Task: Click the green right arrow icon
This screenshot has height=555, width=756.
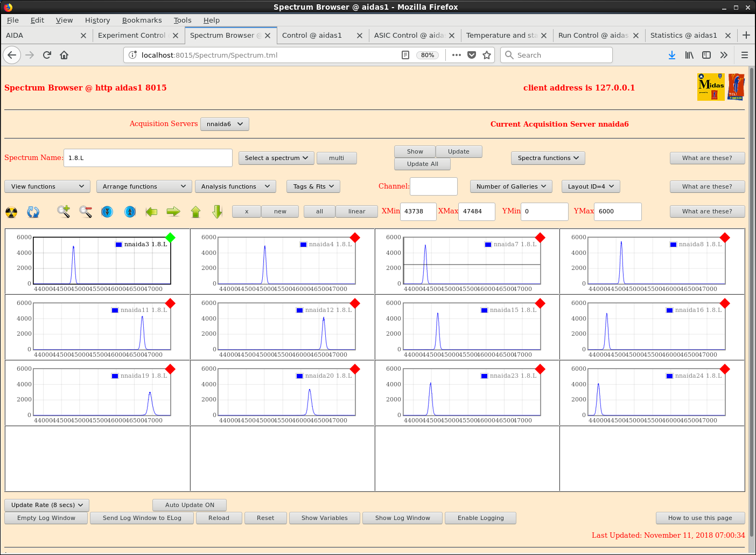Action: coord(173,212)
